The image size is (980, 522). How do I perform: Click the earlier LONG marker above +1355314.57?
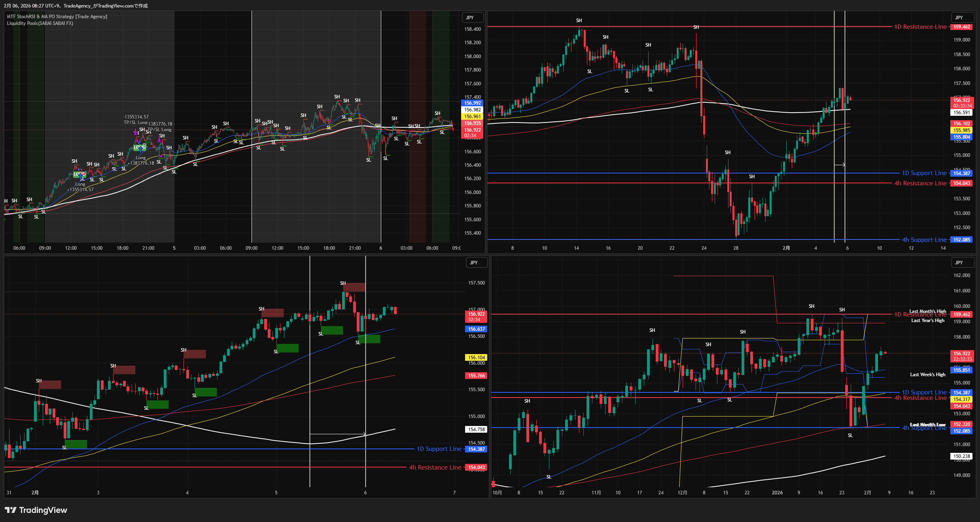(79, 174)
